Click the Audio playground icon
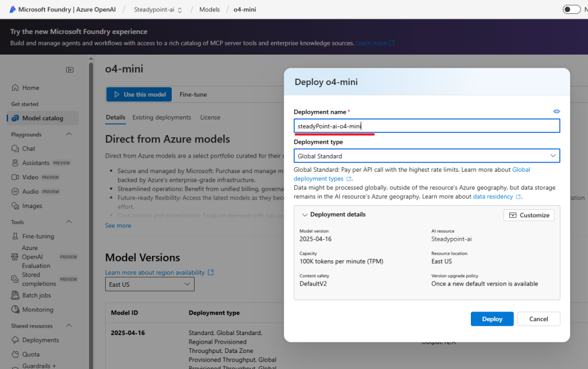This screenshot has width=588, height=369. pyautogui.click(x=15, y=192)
